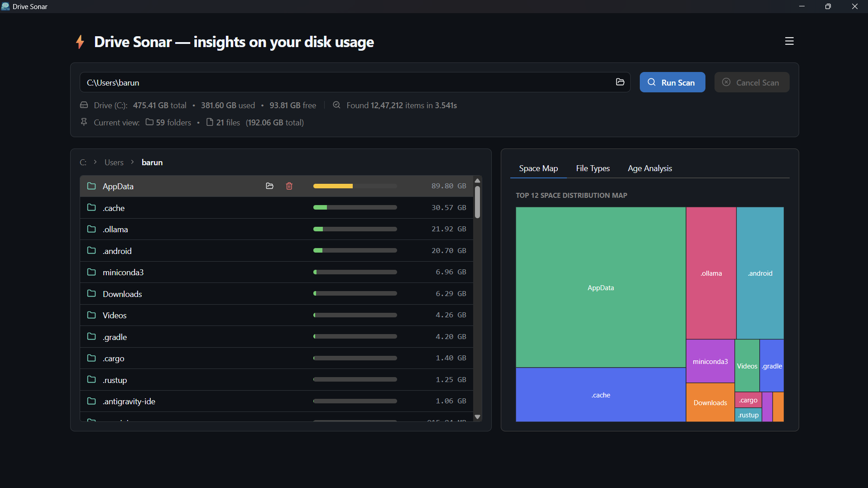Click the folder list scrollbar thumb
This screenshot has height=488, width=868.
(x=477, y=202)
